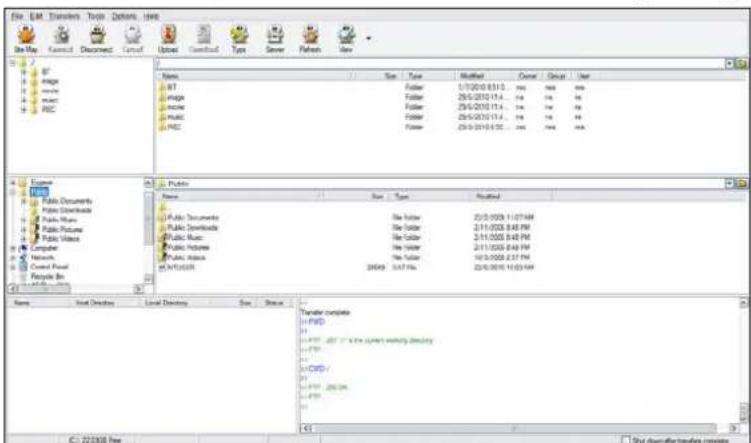This screenshot has width=751, height=443.
Task: Select movie folder in the remote tree
Action: (50, 91)
